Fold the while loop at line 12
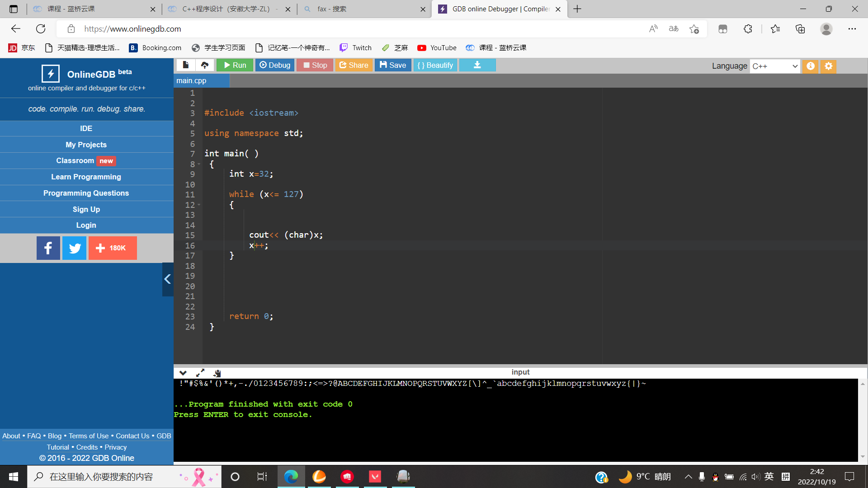868x488 pixels. [x=199, y=205]
